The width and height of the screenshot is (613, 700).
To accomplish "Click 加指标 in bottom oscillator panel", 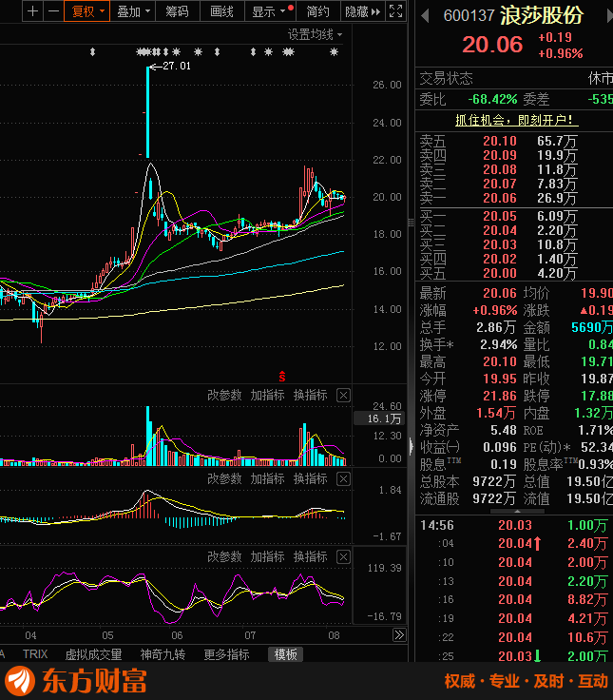I will pyautogui.click(x=267, y=556).
